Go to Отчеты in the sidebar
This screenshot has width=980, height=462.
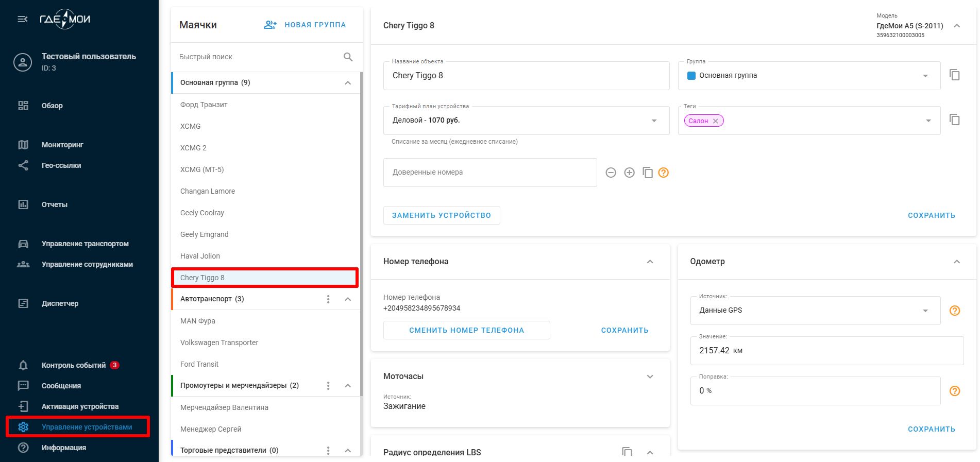55,204
